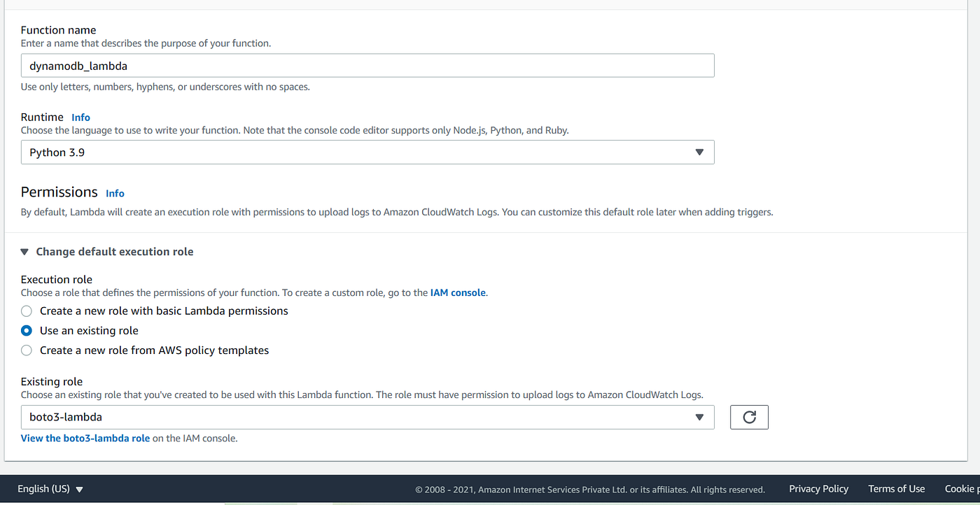Select Create a new role from AWS policy templates

coord(27,350)
